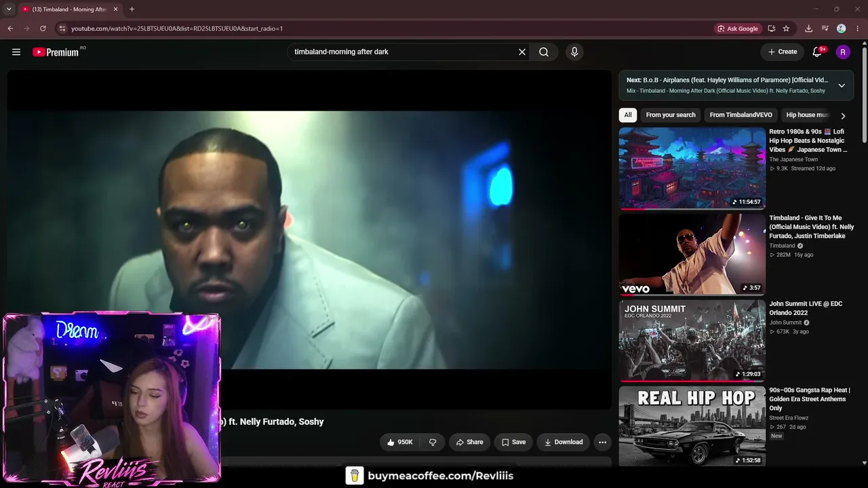Show more filter chips with the arrow
The height and width of the screenshot is (488, 868).
click(x=843, y=115)
